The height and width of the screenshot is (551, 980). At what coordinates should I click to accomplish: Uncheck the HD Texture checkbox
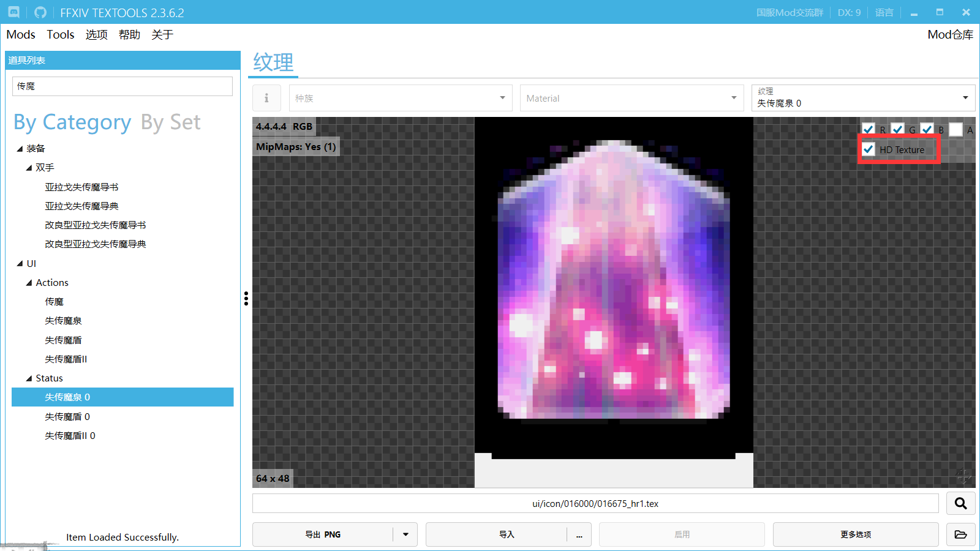click(868, 149)
